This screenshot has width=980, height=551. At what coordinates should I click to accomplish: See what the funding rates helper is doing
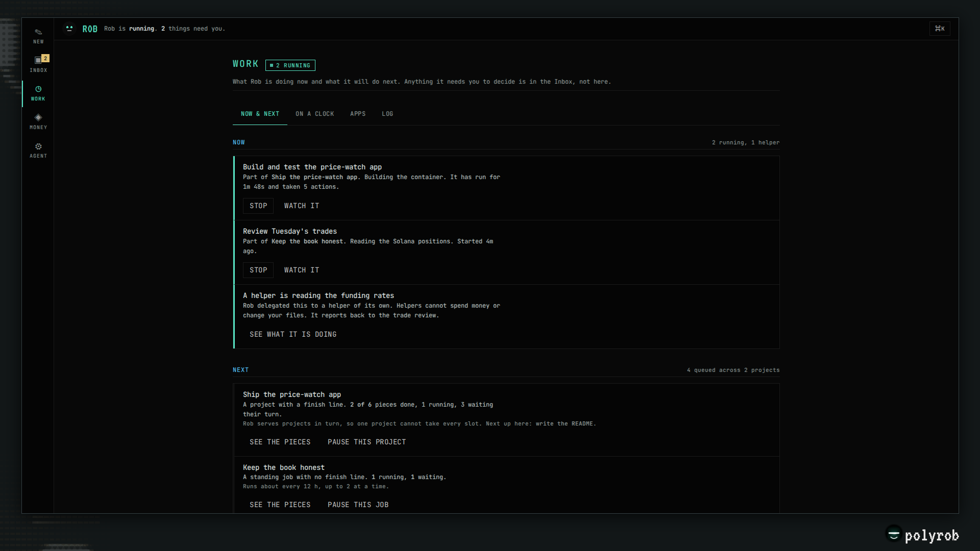pos(293,334)
